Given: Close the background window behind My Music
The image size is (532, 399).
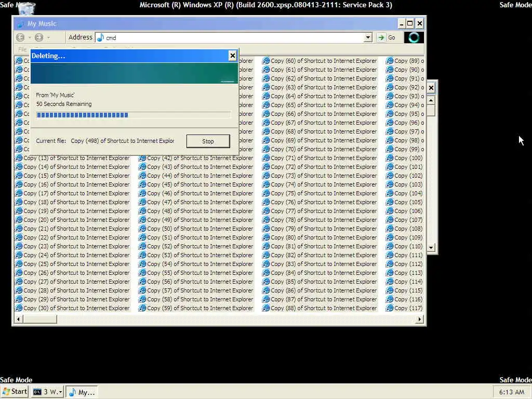Looking at the screenshot, I should [x=431, y=88].
